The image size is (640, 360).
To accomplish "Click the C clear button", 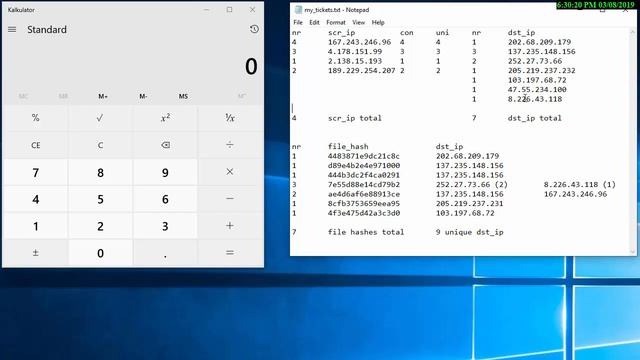I will click(x=100, y=145).
